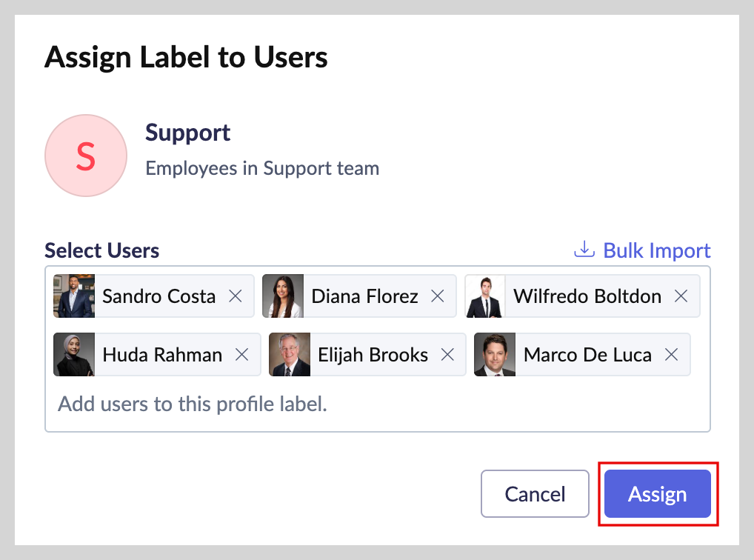Select Marco De Luca's avatar
Screen dimensions: 754x560
click(x=495, y=355)
